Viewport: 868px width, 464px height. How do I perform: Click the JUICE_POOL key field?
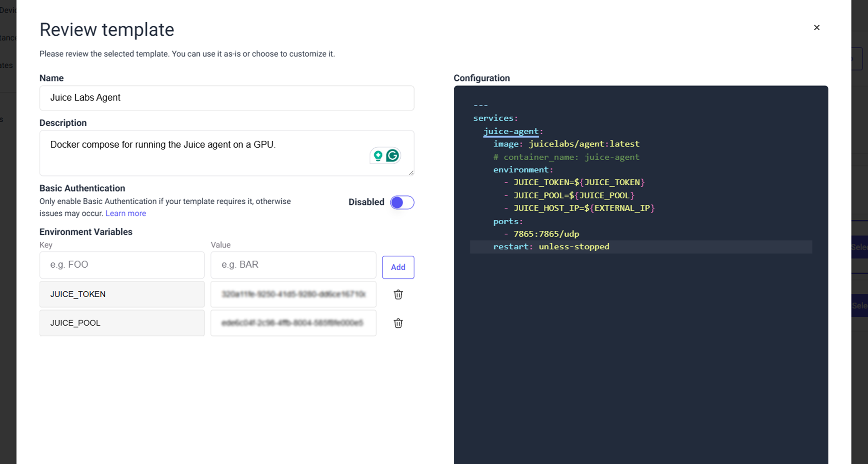pyautogui.click(x=122, y=323)
